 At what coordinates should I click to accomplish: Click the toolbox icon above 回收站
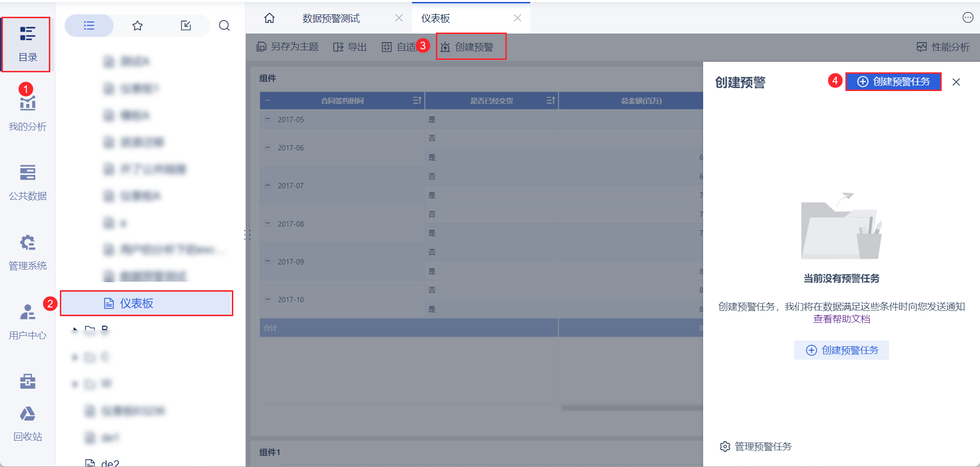pos(27,381)
